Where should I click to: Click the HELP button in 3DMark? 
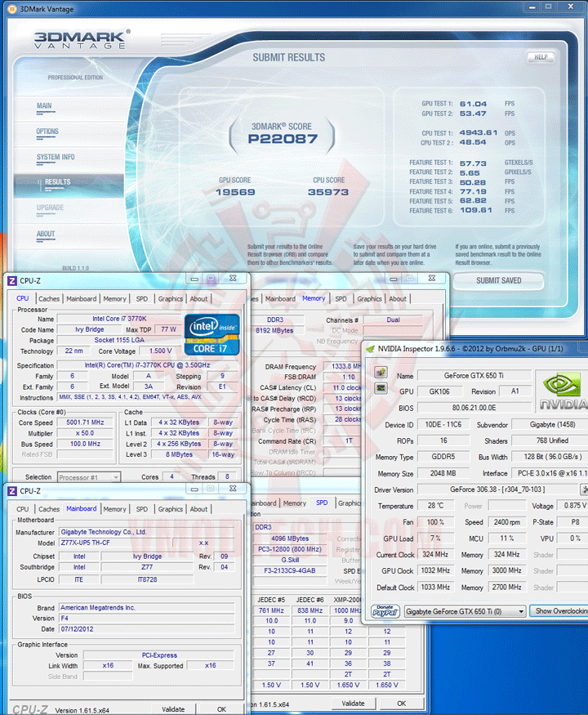[x=541, y=57]
